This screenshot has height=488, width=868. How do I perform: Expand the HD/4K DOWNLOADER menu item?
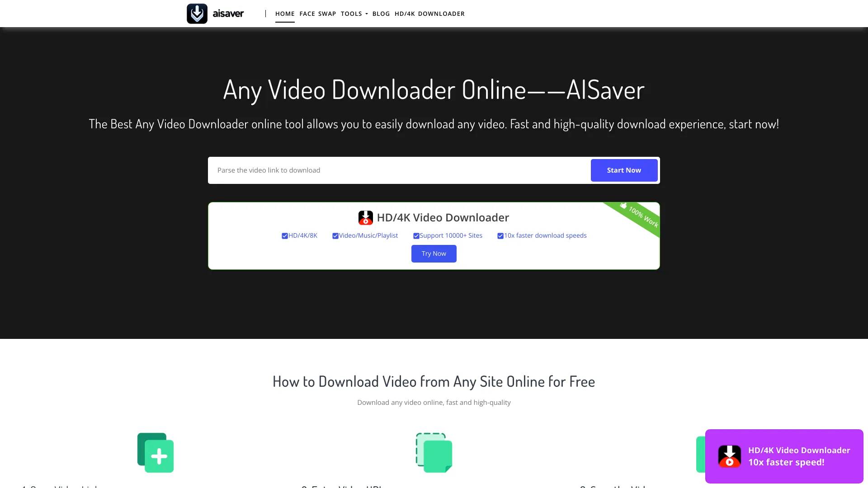[429, 13]
